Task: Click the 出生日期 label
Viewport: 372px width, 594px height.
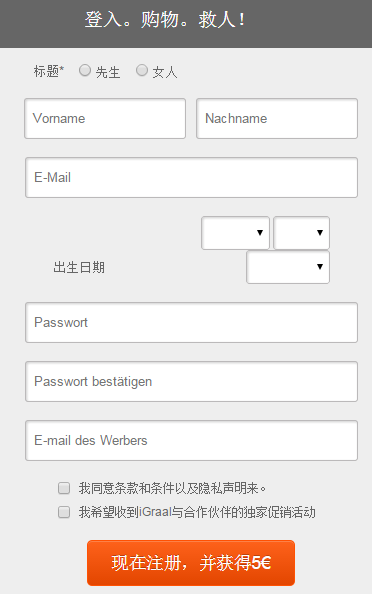Action: (79, 267)
